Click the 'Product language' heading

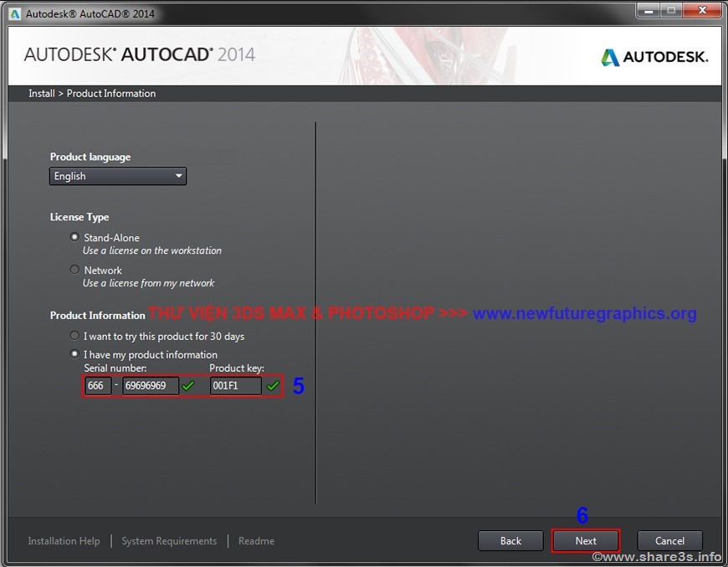(x=90, y=157)
